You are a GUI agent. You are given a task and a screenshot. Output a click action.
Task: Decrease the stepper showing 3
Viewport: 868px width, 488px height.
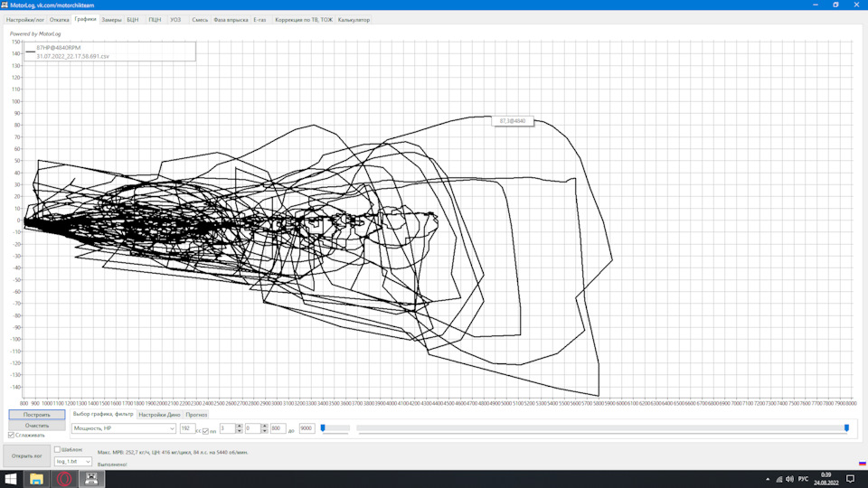pyautogui.click(x=239, y=430)
